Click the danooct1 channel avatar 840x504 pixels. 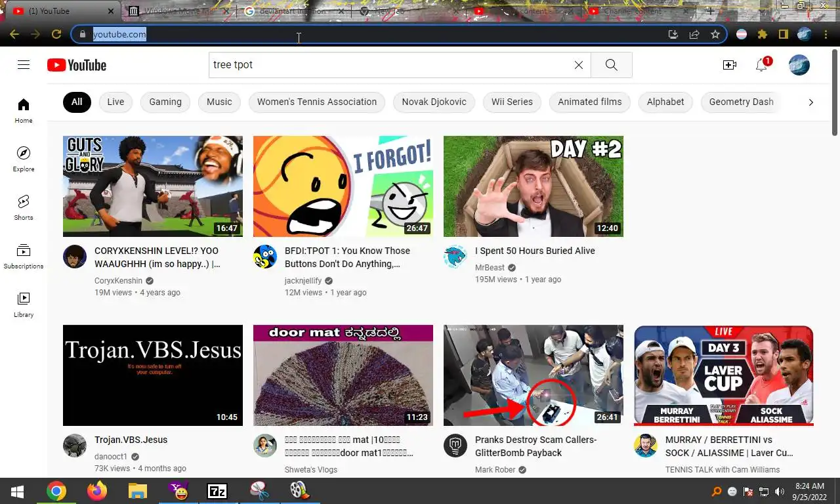pos(75,446)
